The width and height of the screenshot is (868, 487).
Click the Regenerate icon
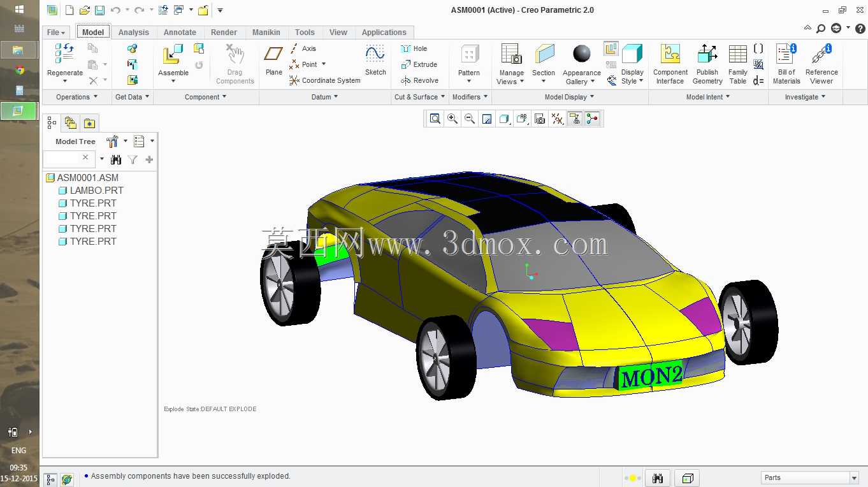tap(64, 54)
